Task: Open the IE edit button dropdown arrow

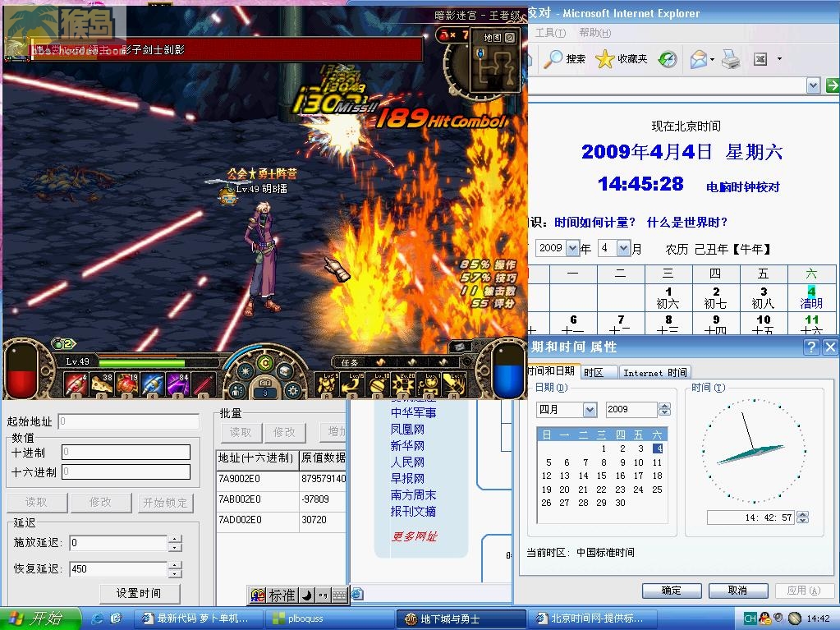Action: click(779, 59)
